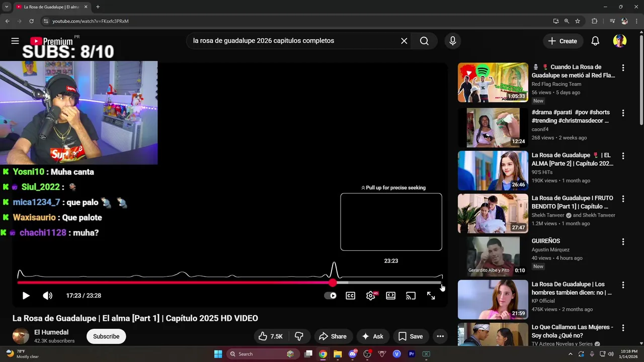Subscribe to El Humedal
Viewport: 644px width, 362px height.
pyautogui.click(x=106, y=336)
